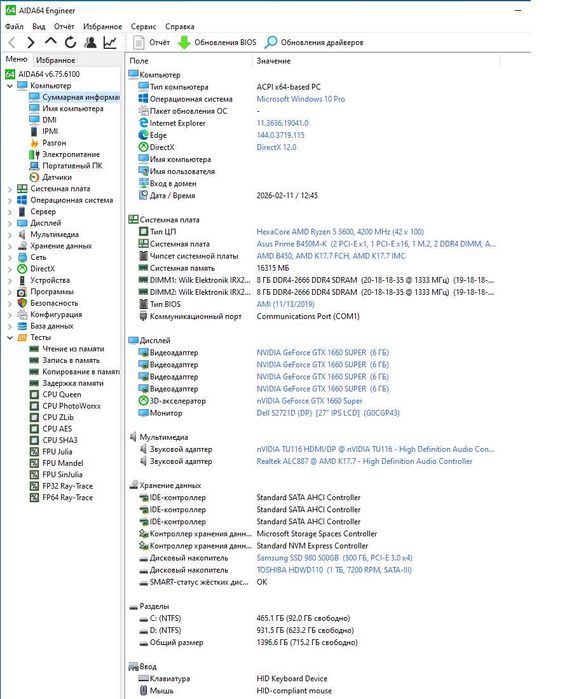Click the FPU Julia test icon
The height and width of the screenshot is (699, 572).
[x=34, y=452]
